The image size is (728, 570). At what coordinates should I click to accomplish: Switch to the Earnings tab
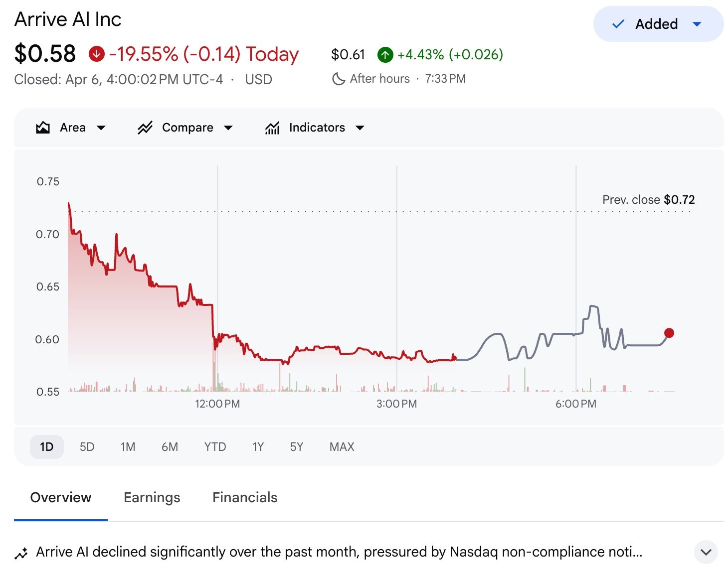click(152, 497)
